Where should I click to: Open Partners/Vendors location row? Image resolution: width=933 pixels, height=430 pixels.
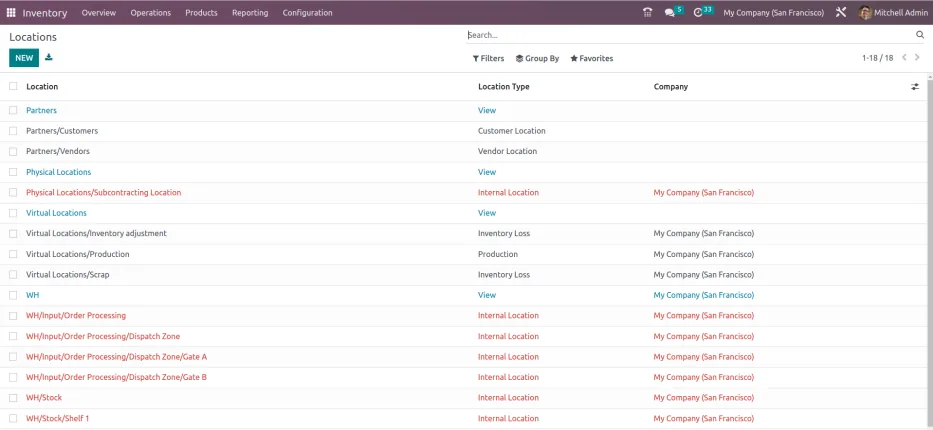tap(58, 151)
